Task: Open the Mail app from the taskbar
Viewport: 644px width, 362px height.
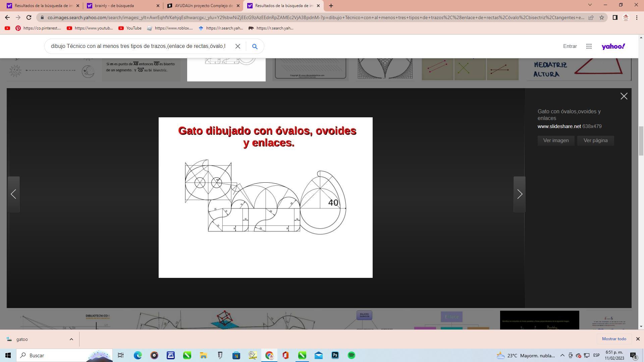Action: 319,355
